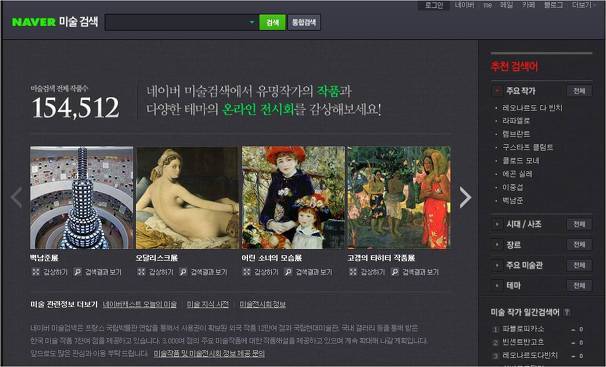Screen dimensions: 606x367
Task: Select 백남준 in artist list
Action: point(512,200)
